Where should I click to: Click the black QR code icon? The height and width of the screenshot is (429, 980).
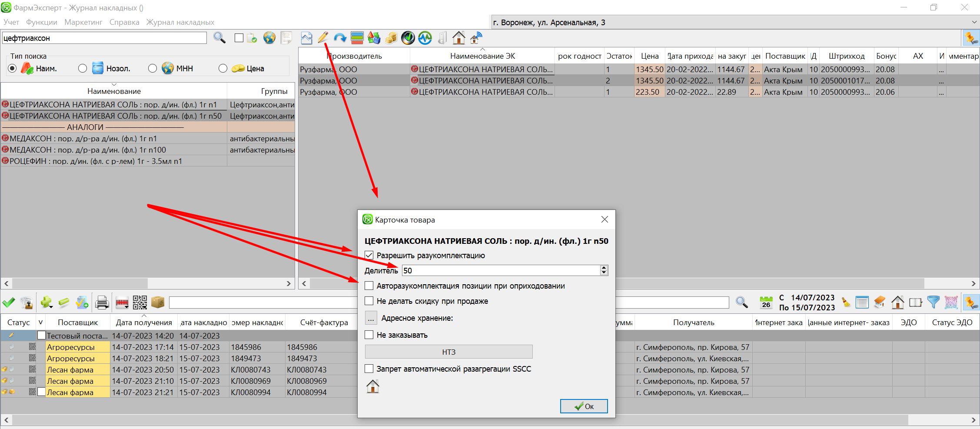pos(140,302)
